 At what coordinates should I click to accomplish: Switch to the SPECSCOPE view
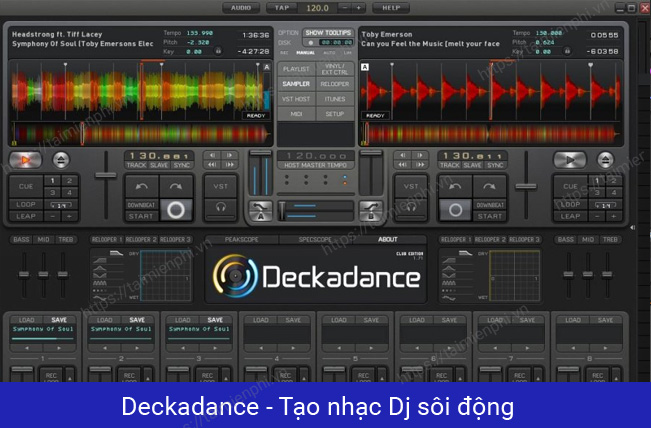point(316,240)
